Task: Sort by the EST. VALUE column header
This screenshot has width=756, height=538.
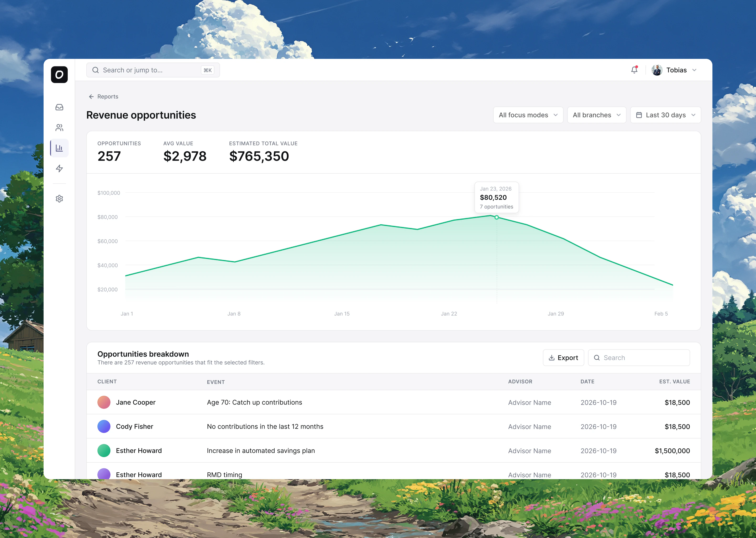Action: pyautogui.click(x=675, y=382)
